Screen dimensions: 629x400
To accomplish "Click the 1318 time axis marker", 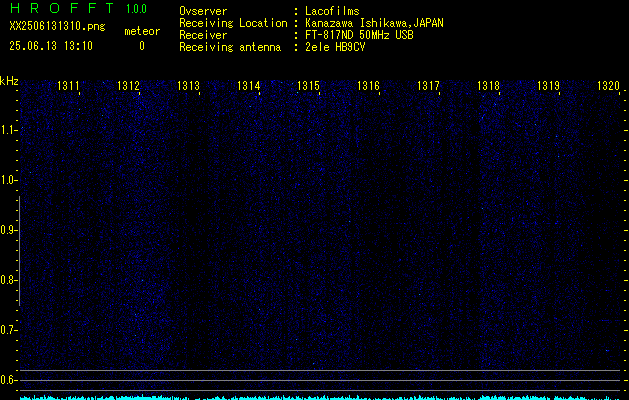I will 488,85.
